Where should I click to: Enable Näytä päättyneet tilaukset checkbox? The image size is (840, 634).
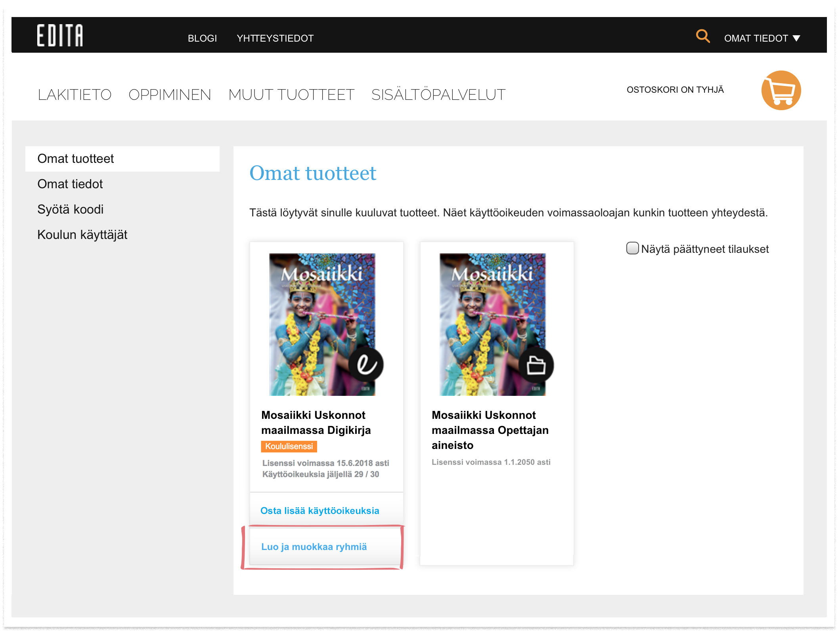pyautogui.click(x=632, y=248)
